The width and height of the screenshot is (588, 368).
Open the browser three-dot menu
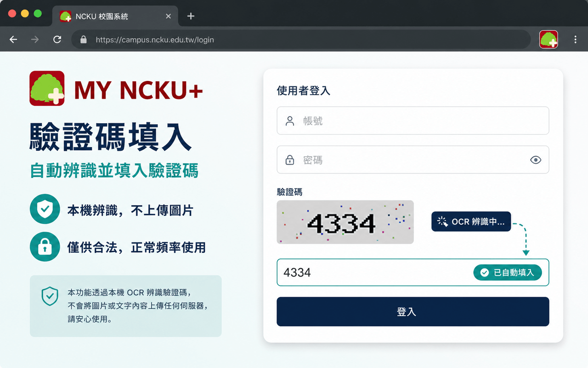coord(575,40)
